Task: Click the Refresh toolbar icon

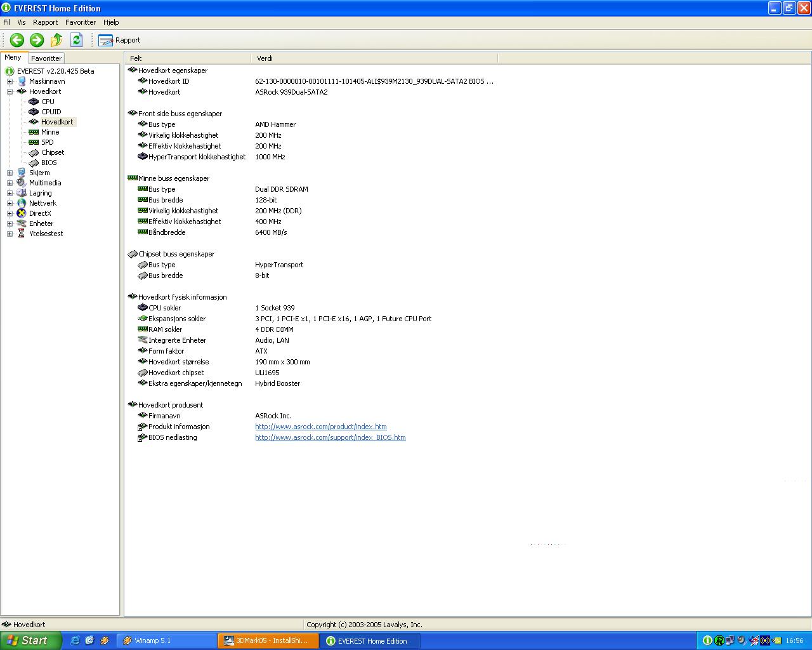Action: point(77,40)
